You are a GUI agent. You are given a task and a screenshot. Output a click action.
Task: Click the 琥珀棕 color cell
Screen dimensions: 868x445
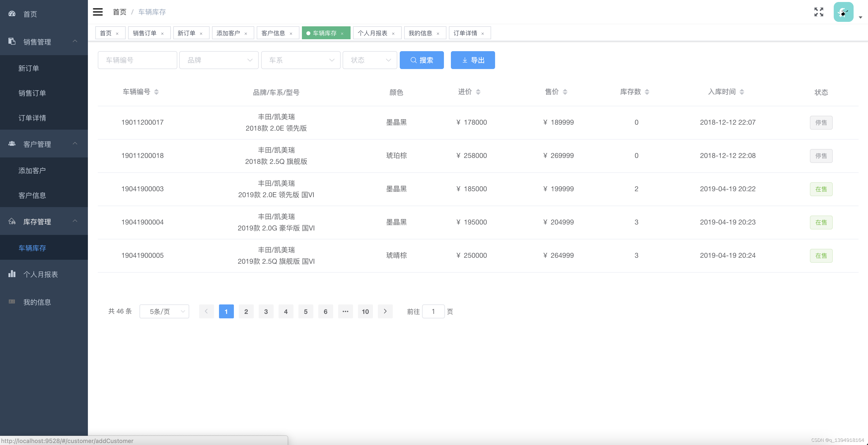pos(396,155)
